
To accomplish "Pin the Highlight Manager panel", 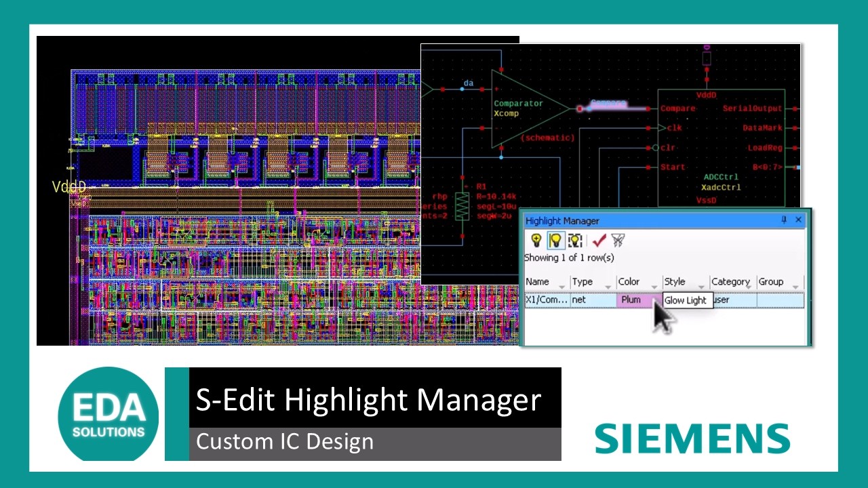I will pyautogui.click(x=784, y=220).
